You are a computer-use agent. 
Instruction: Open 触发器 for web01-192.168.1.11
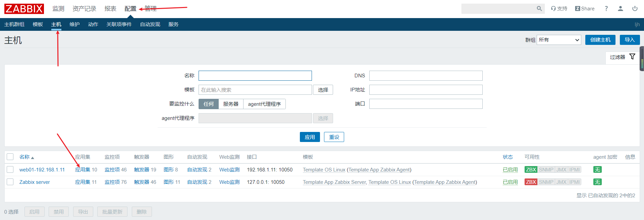(142, 170)
